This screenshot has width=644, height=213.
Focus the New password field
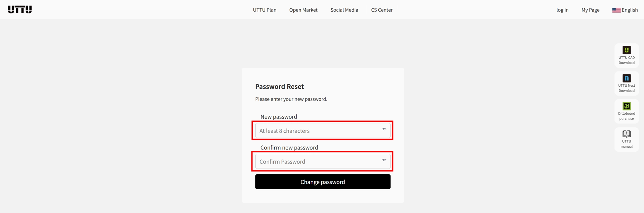click(323, 131)
